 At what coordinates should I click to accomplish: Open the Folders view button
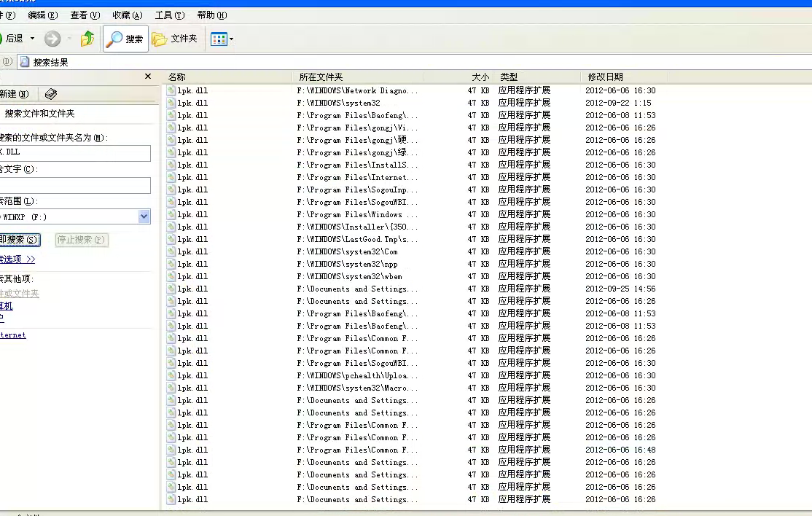tap(175, 39)
